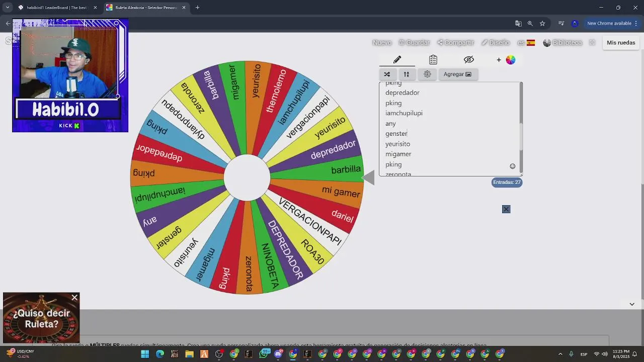The width and height of the screenshot is (644, 362).
Task: Open the rainbow color wheel picker
Action: coord(511,60)
